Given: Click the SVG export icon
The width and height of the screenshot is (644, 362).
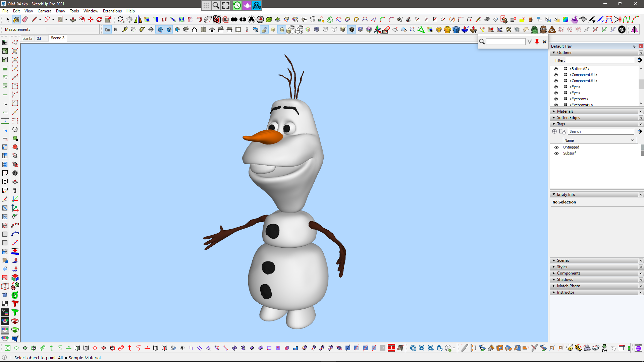Looking at the screenshot, I should [x=604, y=348].
